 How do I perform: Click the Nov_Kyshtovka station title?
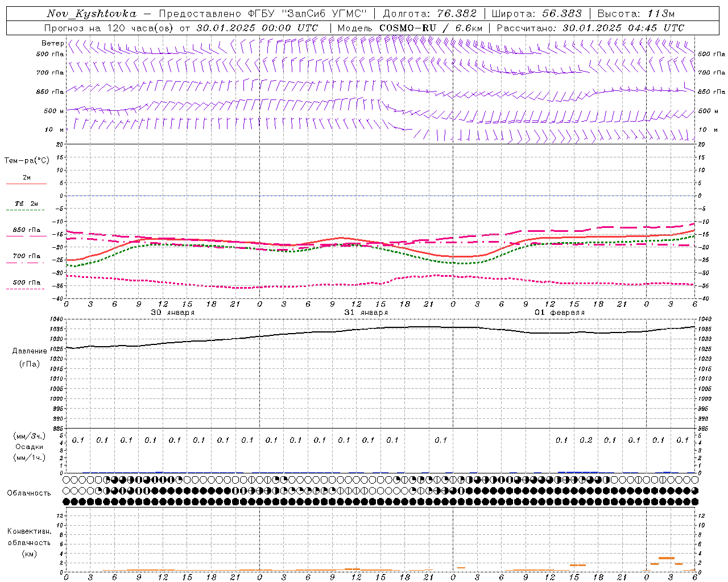point(91,14)
